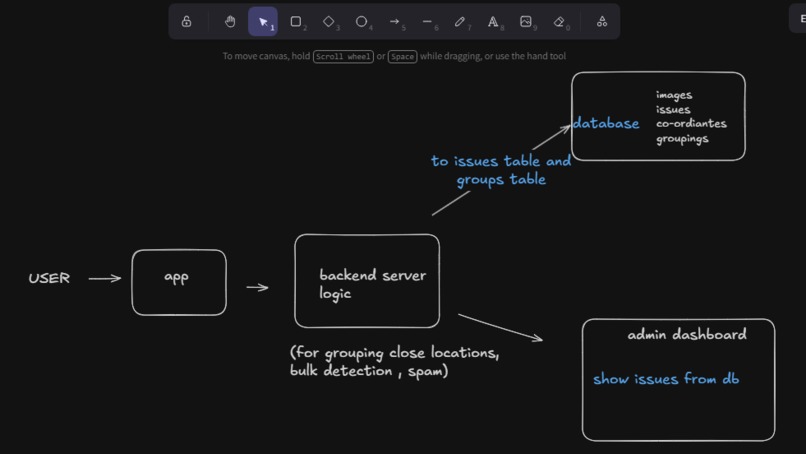Select the arrow between app and backend box
This screenshot has width=806, height=454.
[x=258, y=287]
